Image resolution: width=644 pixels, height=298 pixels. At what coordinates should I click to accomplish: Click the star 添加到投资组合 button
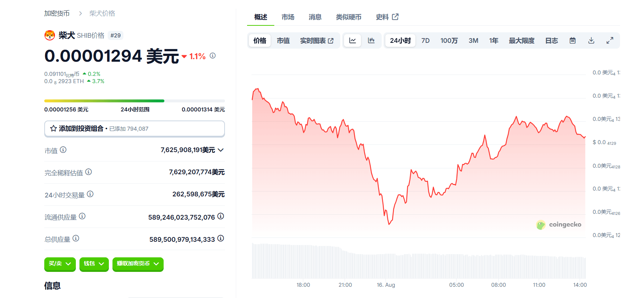coord(134,128)
